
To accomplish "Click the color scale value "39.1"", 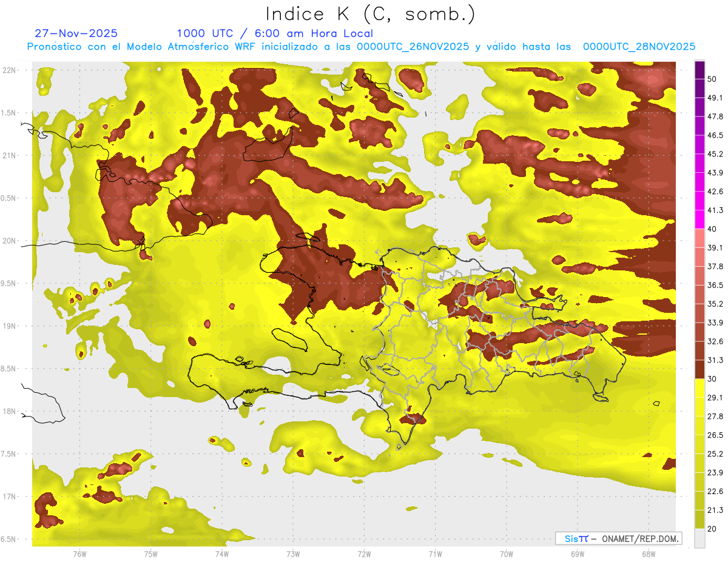I will pos(715,247).
